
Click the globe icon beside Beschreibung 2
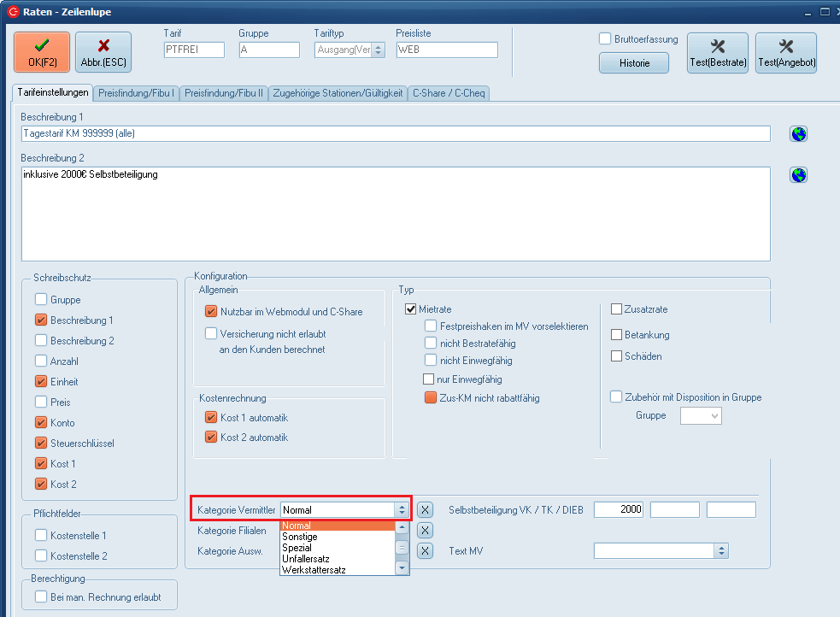[798, 175]
